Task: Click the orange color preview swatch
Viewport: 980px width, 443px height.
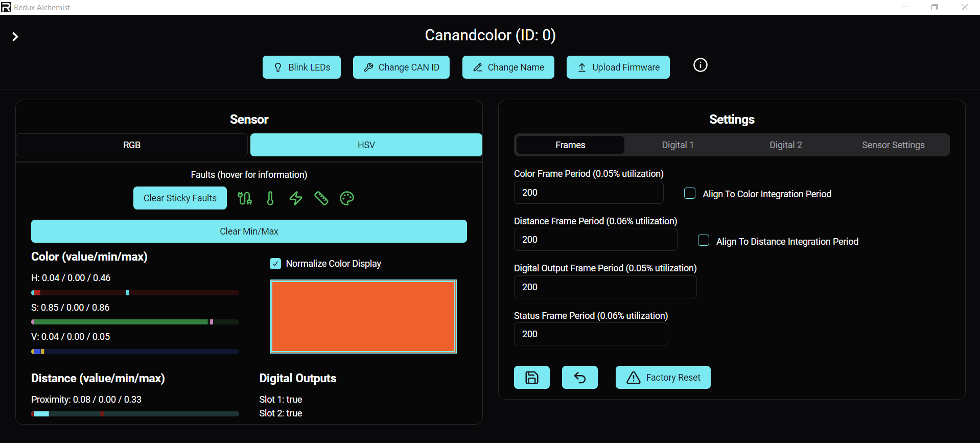Action: click(363, 316)
